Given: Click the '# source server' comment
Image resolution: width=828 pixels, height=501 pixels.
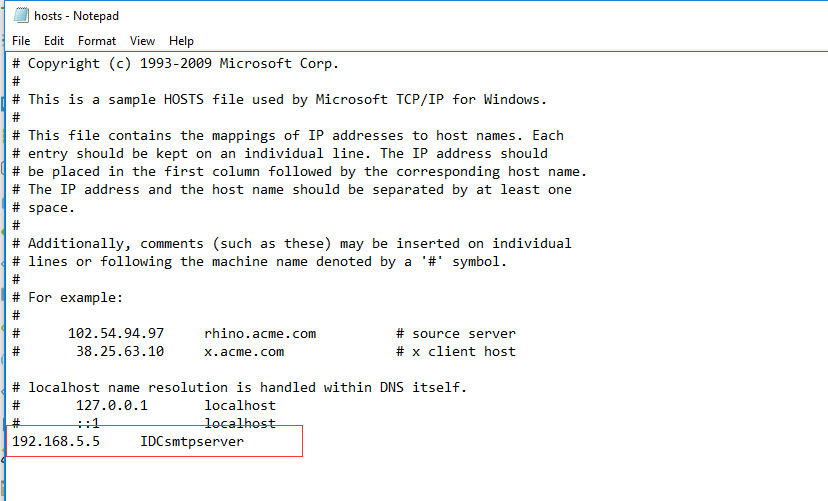Looking at the screenshot, I should pyautogui.click(x=456, y=334).
